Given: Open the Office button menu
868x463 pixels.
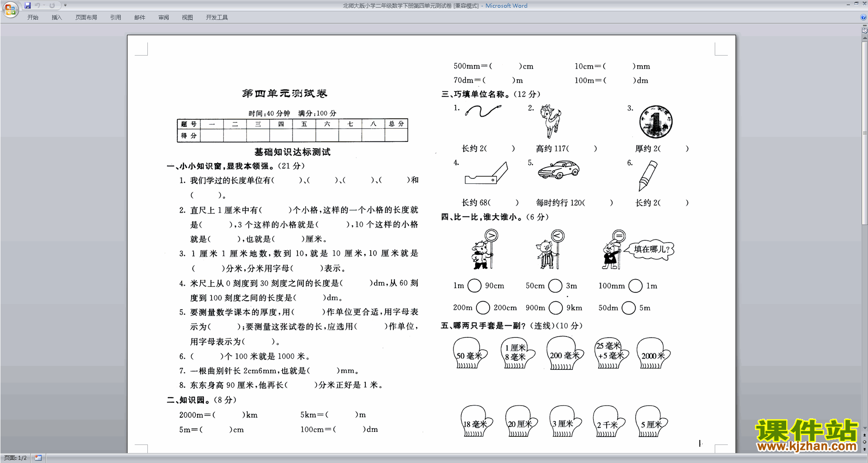Looking at the screenshot, I should [10, 9].
